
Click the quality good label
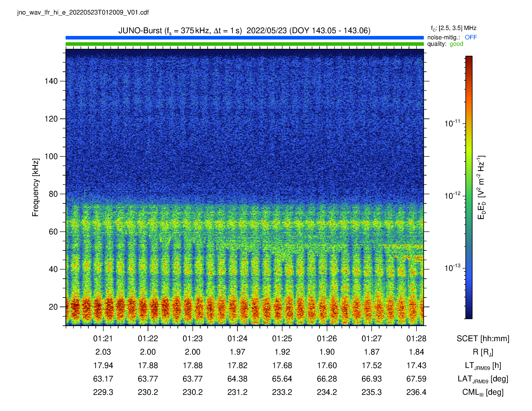click(445, 44)
